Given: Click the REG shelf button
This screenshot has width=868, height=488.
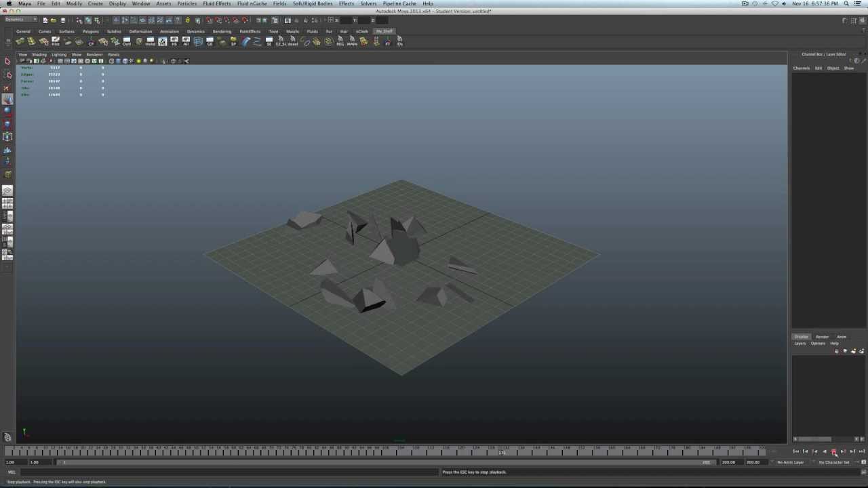Looking at the screenshot, I should [340, 41].
